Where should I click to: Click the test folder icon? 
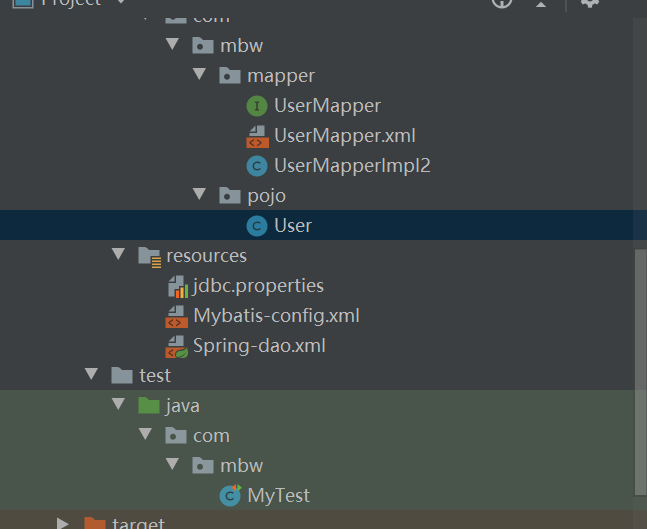coord(122,375)
